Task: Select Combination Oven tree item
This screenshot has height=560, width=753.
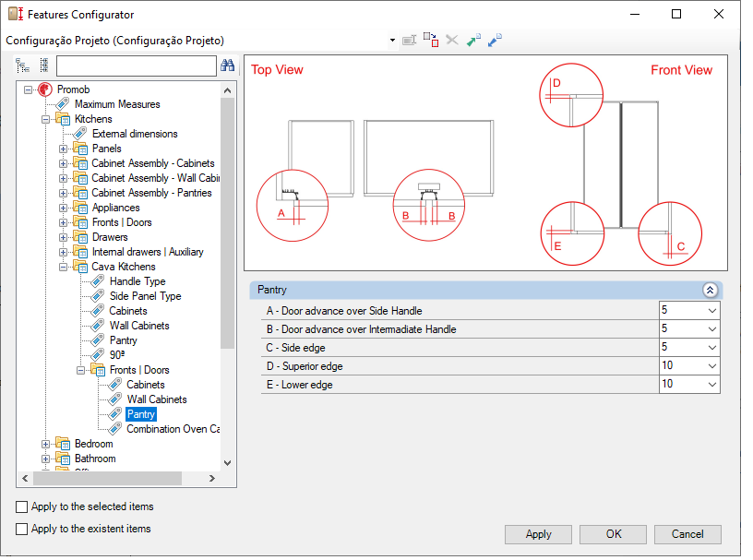Action: coord(173,429)
